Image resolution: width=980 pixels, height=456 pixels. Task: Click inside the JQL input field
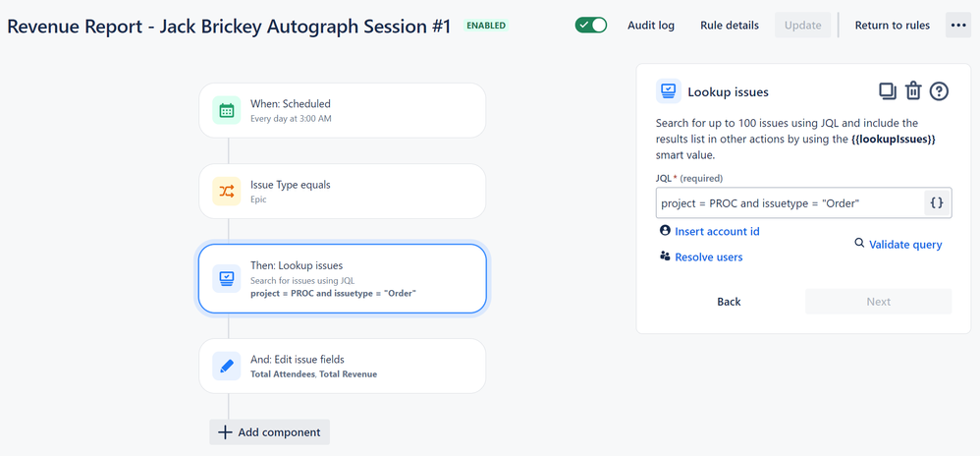[x=790, y=203]
